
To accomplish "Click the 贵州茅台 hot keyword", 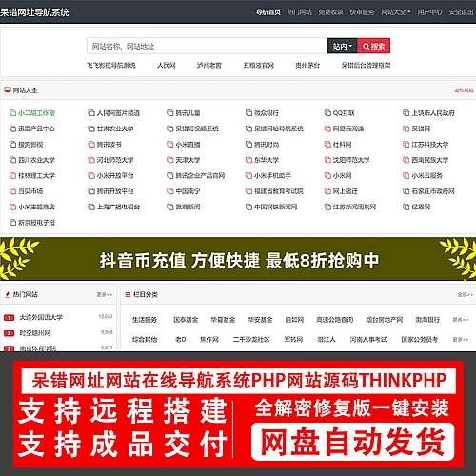I will [307, 66].
